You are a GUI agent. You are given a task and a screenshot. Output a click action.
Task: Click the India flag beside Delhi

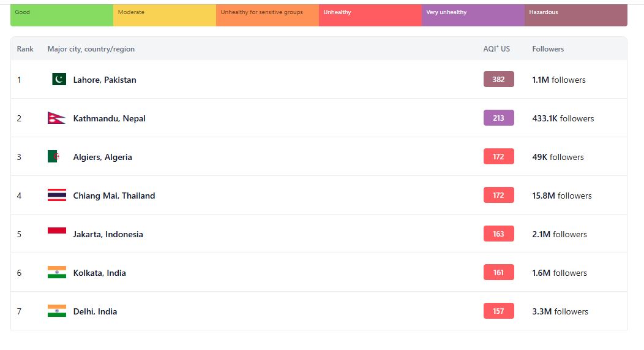point(56,311)
